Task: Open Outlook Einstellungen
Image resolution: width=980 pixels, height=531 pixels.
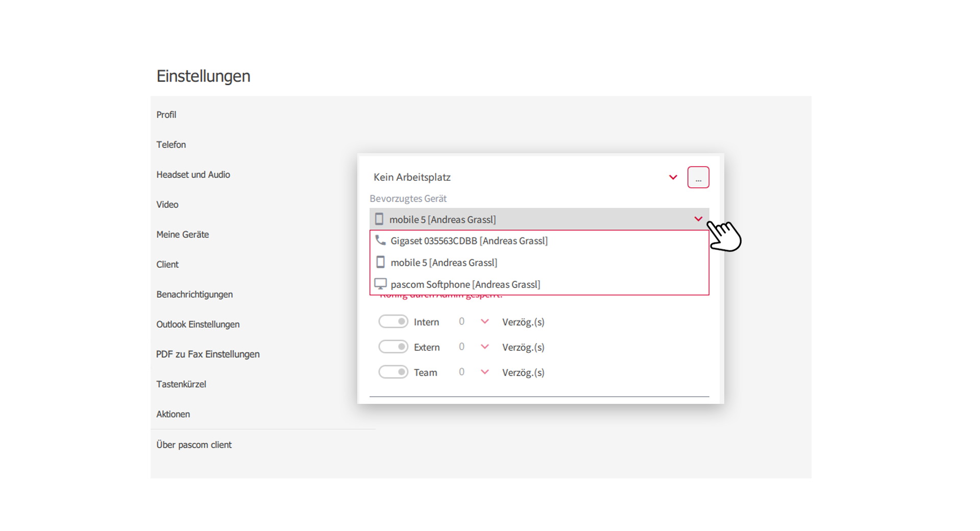Action: tap(198, 324)
